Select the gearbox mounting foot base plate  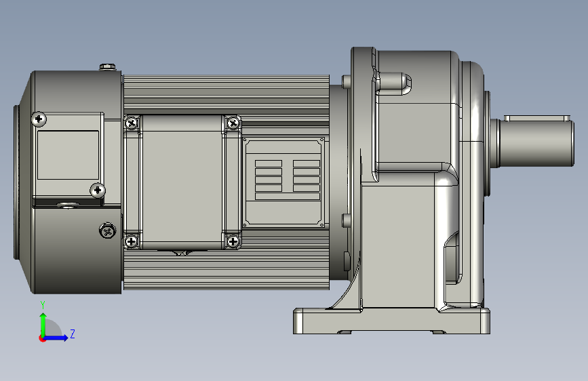click(x=391, y=321)
